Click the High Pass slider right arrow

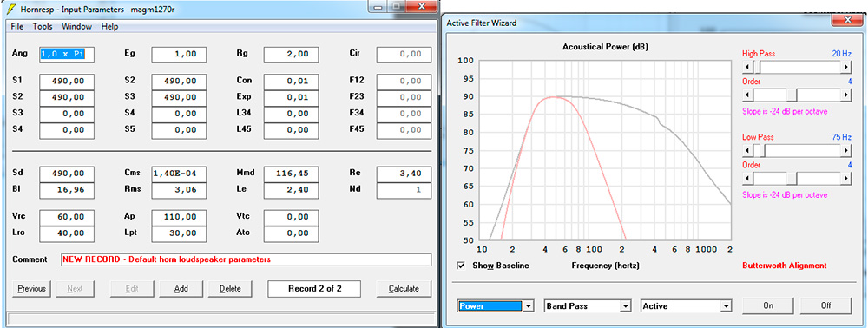pyautogui.click(x=845, y=67)
